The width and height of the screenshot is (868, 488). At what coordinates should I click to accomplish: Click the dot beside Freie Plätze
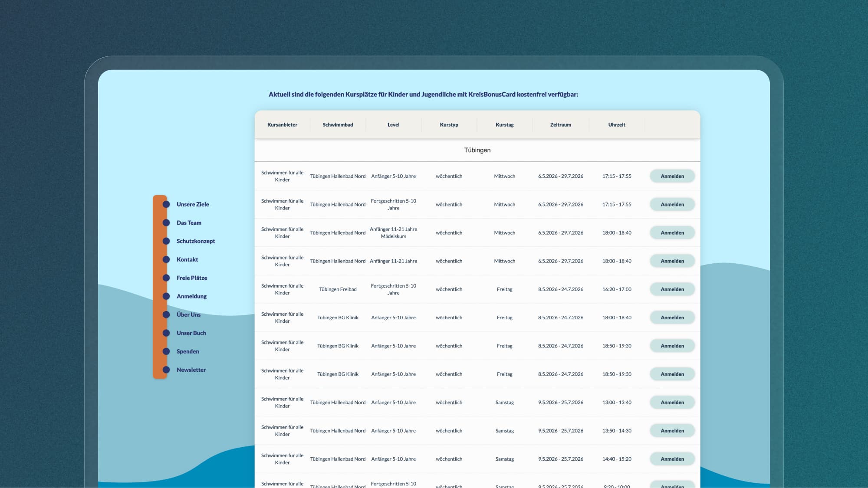point(166,278)
